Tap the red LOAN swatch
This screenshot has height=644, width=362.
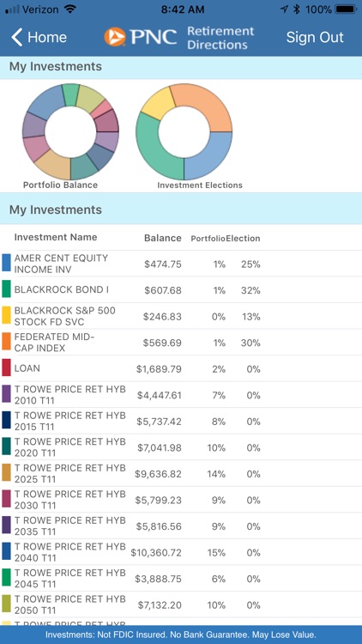[x=6, y=368]
